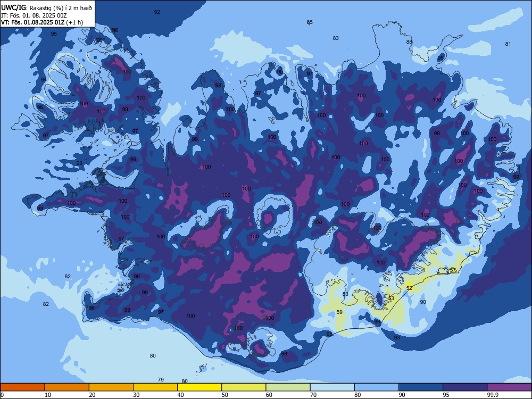Select the purple legend swatch above 99.9
Image resolution: width=532 pixels, height=399 pixels.
point(509,387)
